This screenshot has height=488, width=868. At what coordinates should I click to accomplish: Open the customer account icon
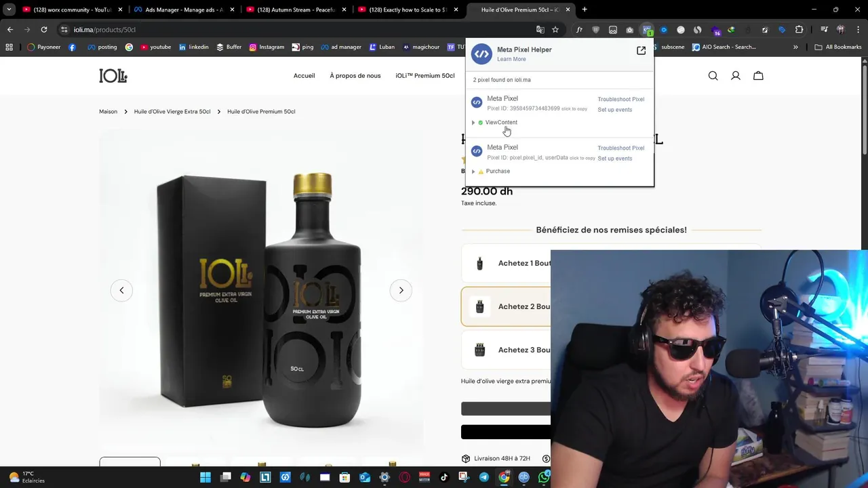coord(735,76)
